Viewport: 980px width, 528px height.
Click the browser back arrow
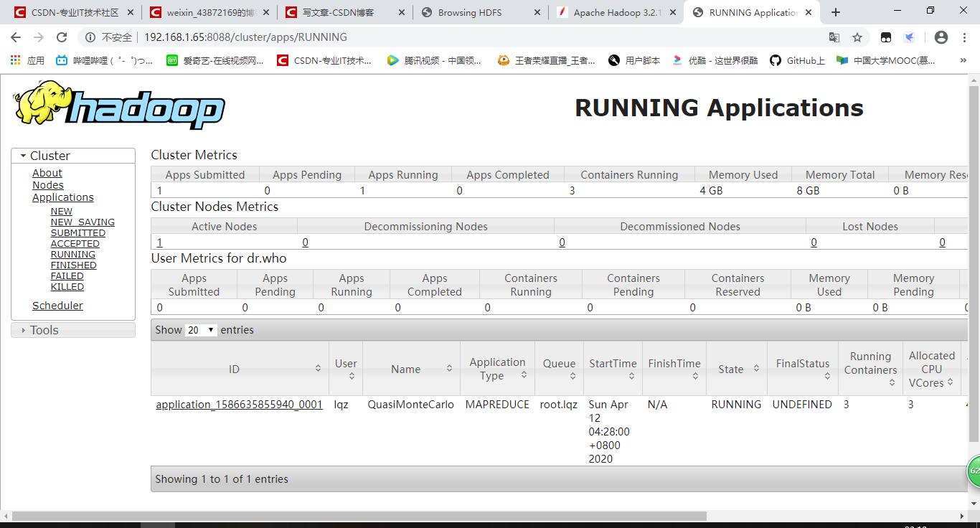point(16,37)
